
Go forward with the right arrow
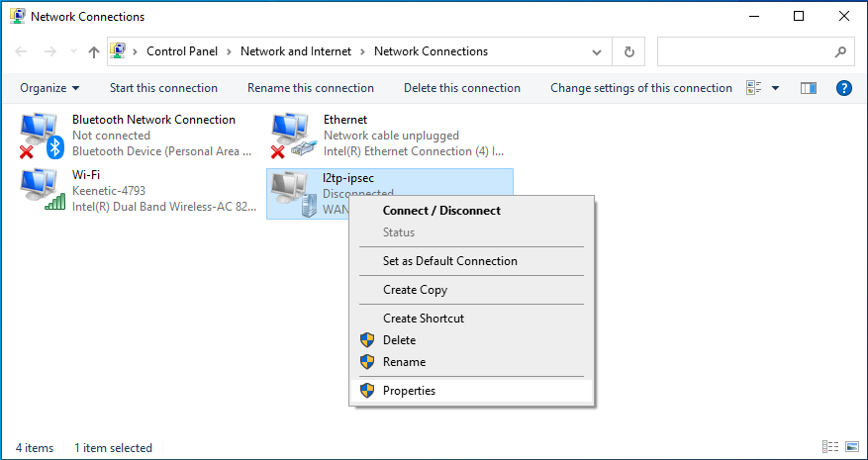point(49,52)
